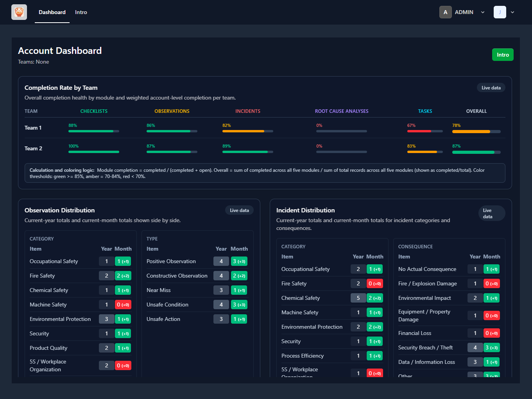532x399 pixels.
Task: Click Machine Safety row in Incident category
Action: (332, 312)
